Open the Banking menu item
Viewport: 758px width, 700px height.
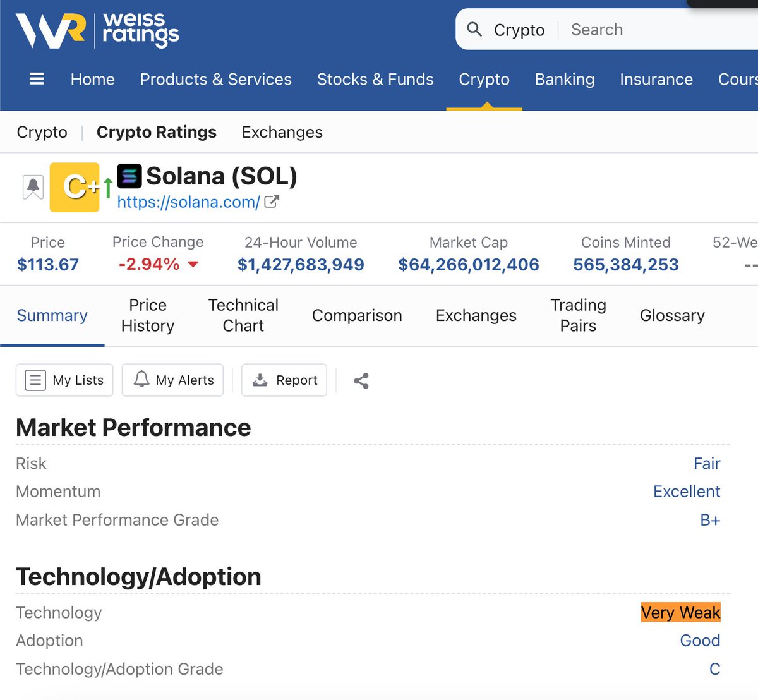(565, 79)
